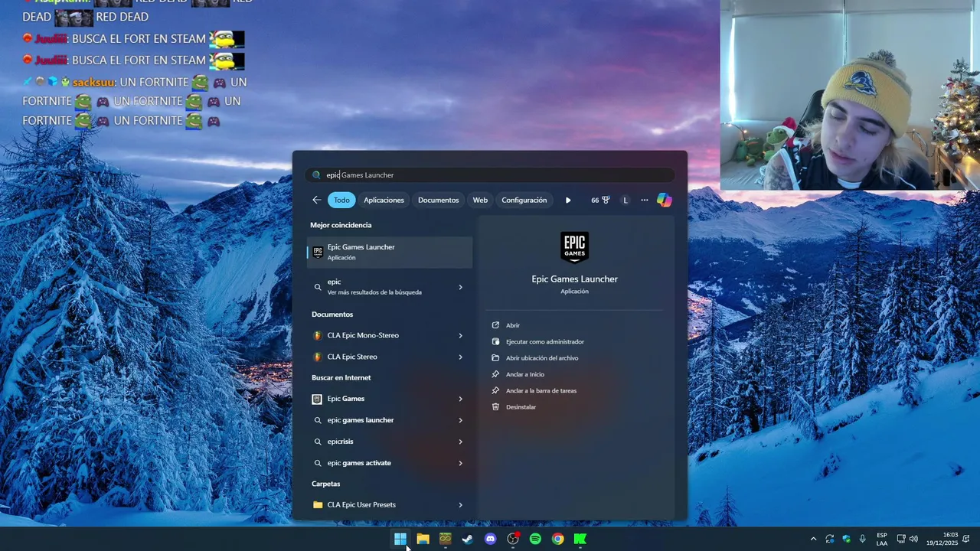Image resolution: width=980 pixels, height=551 pixels.
Task: Switch to the 'Documentos' filter tab
Action: 438,200
